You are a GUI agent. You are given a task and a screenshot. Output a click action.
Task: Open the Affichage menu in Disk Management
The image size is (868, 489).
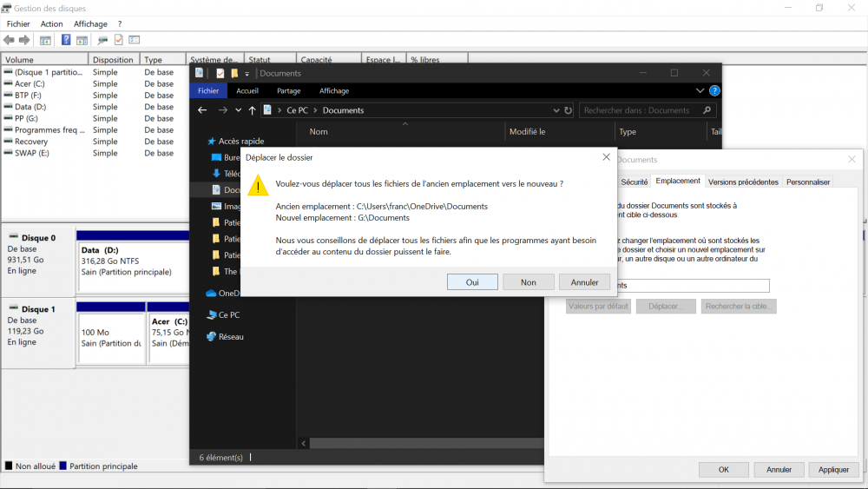[x=90, y=23]
